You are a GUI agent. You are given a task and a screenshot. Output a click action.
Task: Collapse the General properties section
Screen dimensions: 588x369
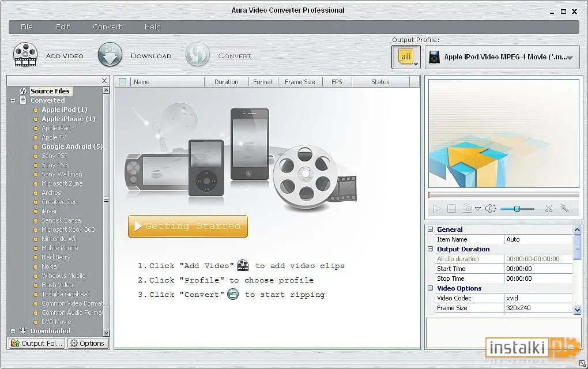click(x=431, y=229)
